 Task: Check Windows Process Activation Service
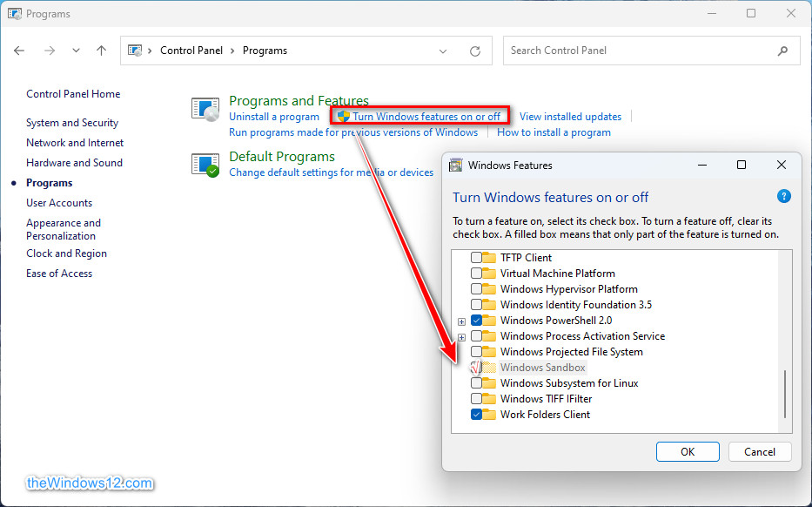click(476, 336)
